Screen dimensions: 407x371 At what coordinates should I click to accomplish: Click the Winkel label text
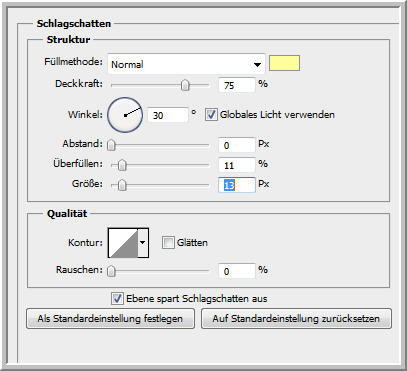tap(85, 115)
